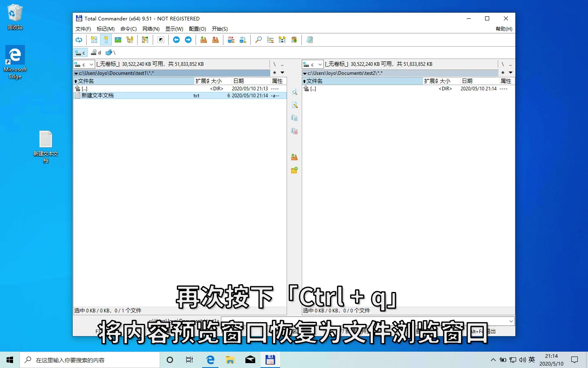Click the Refresh panel toolbar icon
The height and width of the screenshot is (368, 588).
[x=79, y=40]
